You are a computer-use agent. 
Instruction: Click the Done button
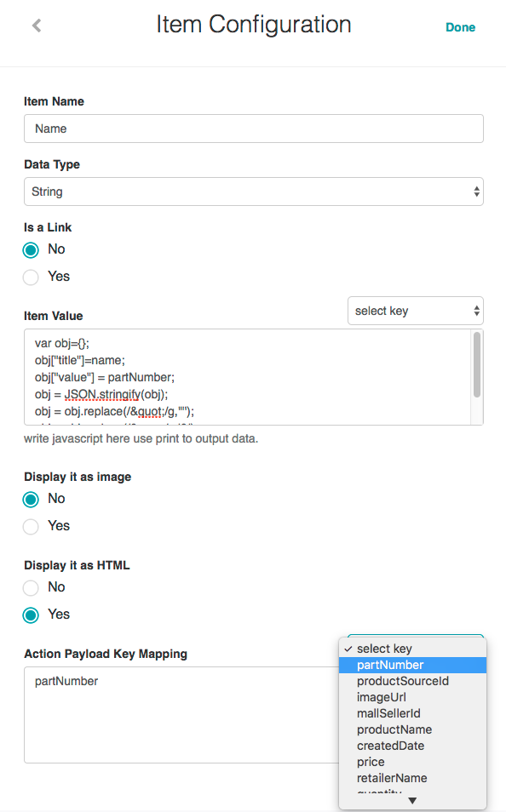tap(460, 27)
